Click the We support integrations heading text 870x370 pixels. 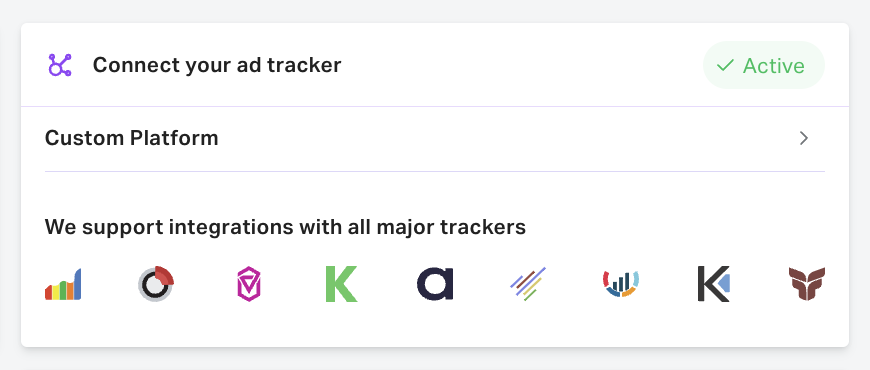pyautogui.click(x=285, y=227)
